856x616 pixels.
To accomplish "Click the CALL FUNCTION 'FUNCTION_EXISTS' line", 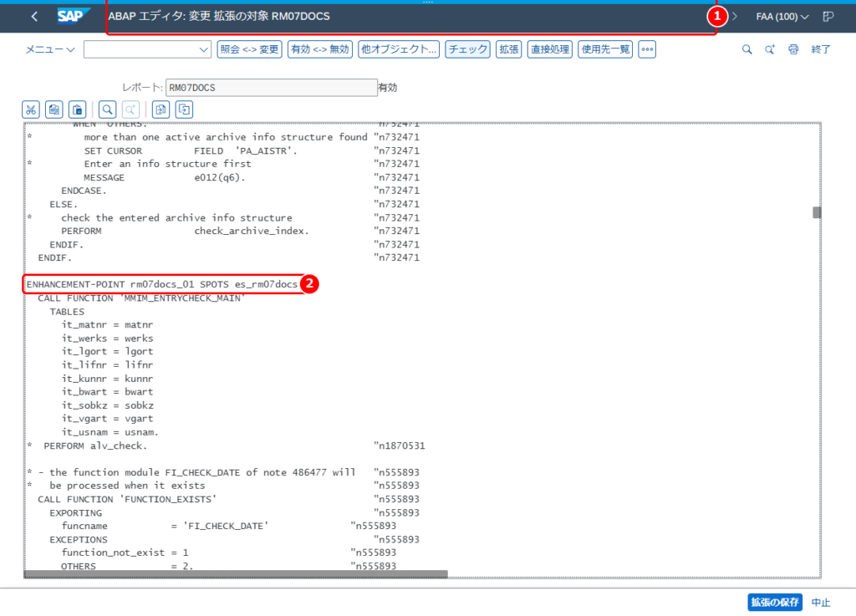I will pyautogui.click(x=127, y=499).
